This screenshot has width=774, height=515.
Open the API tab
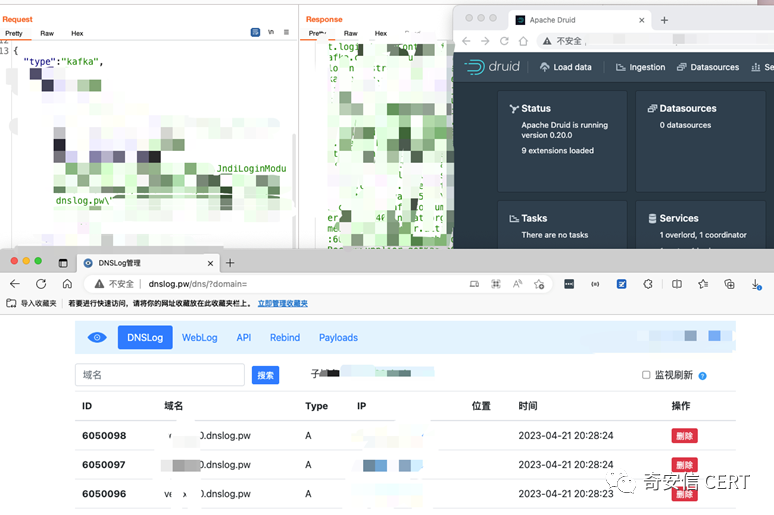[x=244, y=337]
